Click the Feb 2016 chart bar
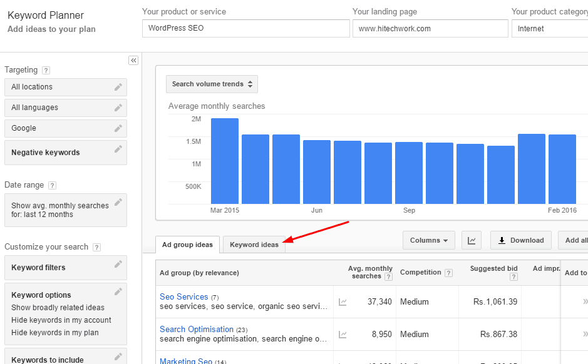588x364 pixels. (562, 169)
